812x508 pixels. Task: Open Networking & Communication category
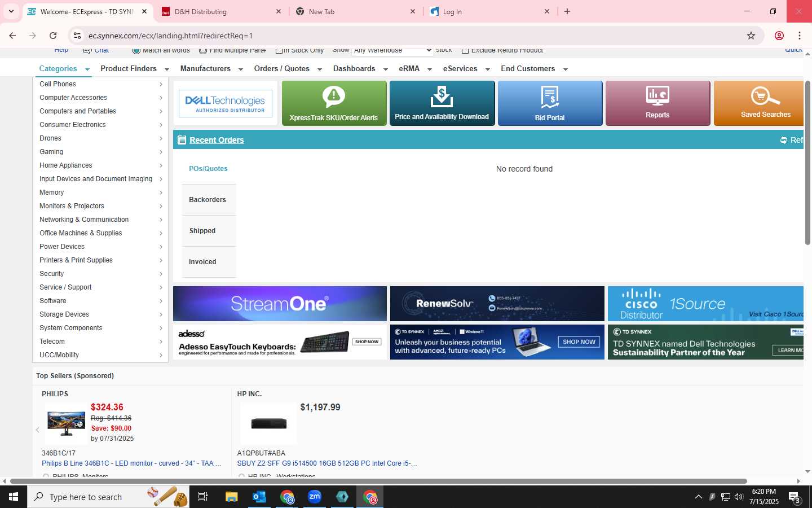[100, 220]
